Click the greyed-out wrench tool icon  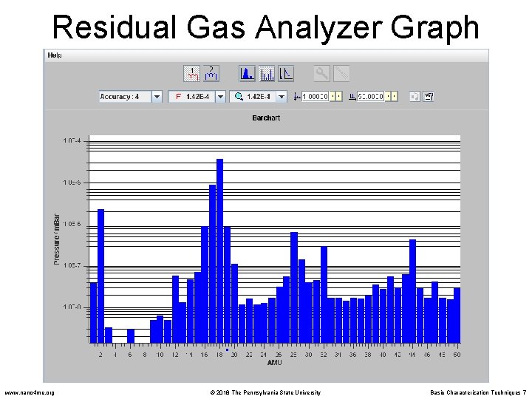(321, 73)
